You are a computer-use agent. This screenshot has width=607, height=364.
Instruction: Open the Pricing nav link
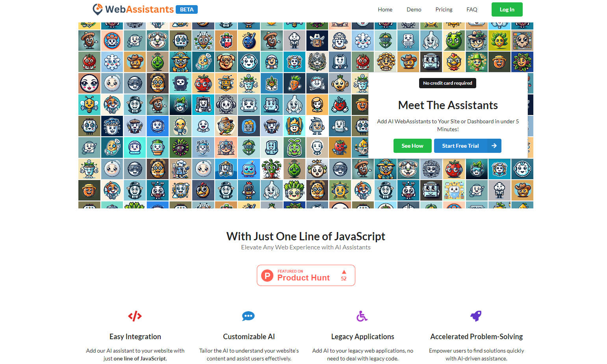pyautogui.click(x=444, y=9)
